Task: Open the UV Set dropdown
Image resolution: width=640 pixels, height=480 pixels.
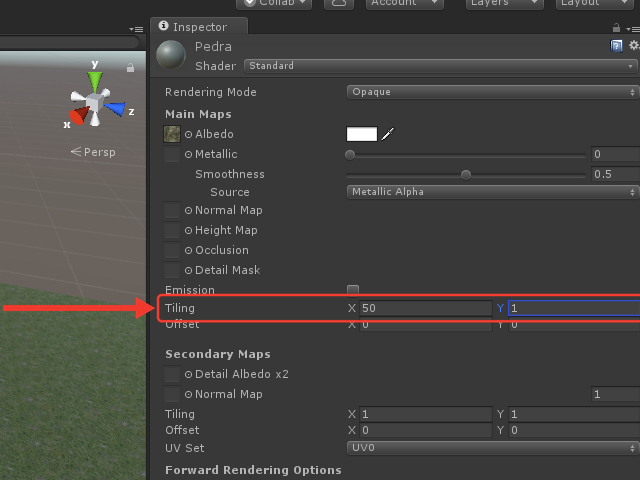Action: (x=493, y=448)
